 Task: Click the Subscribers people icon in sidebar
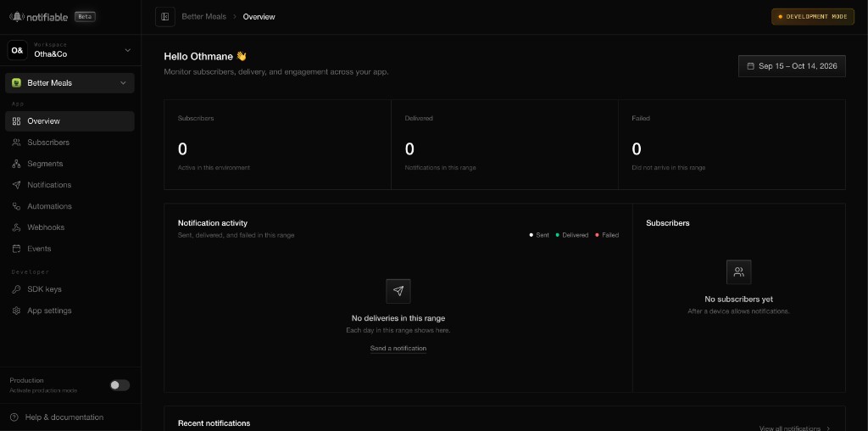pos(17,143)
